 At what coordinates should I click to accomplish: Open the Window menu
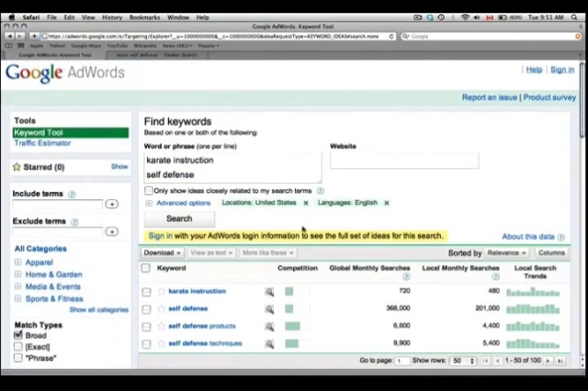click(x=178, y=17)
